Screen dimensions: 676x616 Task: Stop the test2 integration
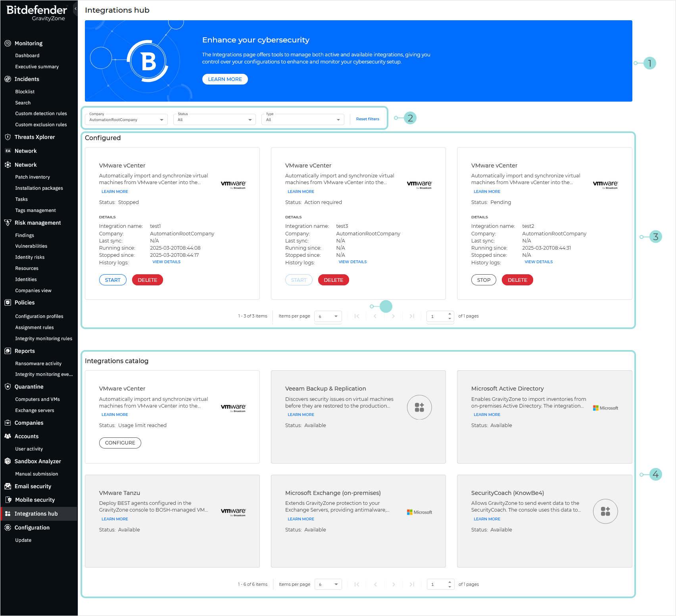point(484,280)
